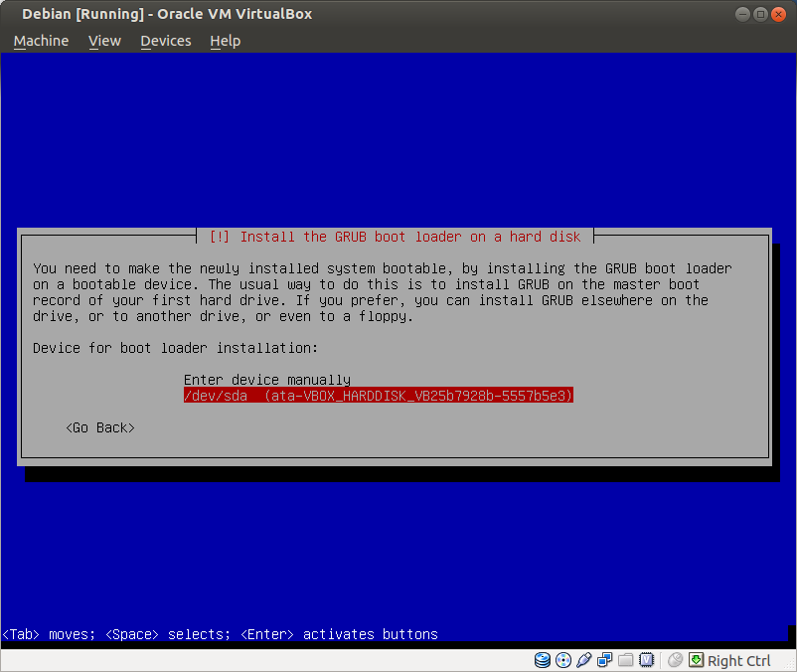This screenshot has height=672, width=797.
Task: Click the green keyboard capture arrow icon
Action: (696, 660)
